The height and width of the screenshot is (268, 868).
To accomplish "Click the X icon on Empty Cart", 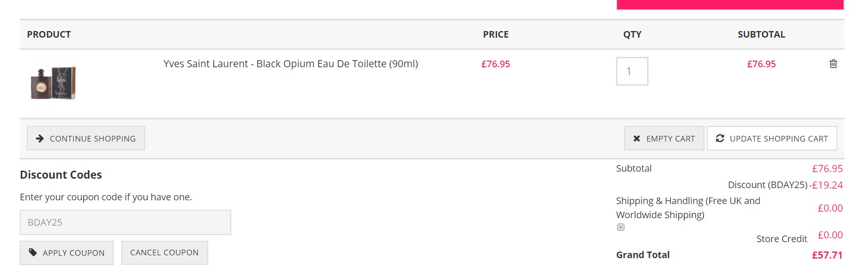I will coord(637,138).
